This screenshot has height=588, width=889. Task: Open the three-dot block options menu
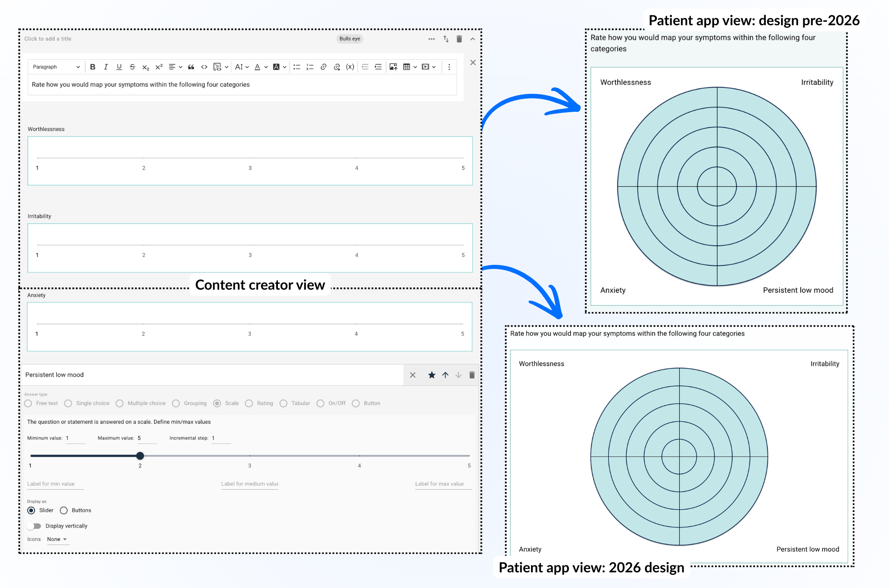[431, 39]
